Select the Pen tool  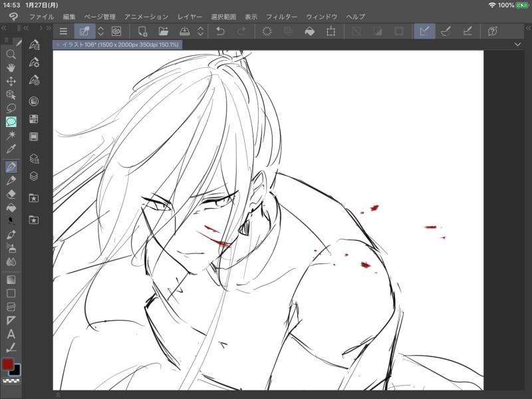pos(11,167)
